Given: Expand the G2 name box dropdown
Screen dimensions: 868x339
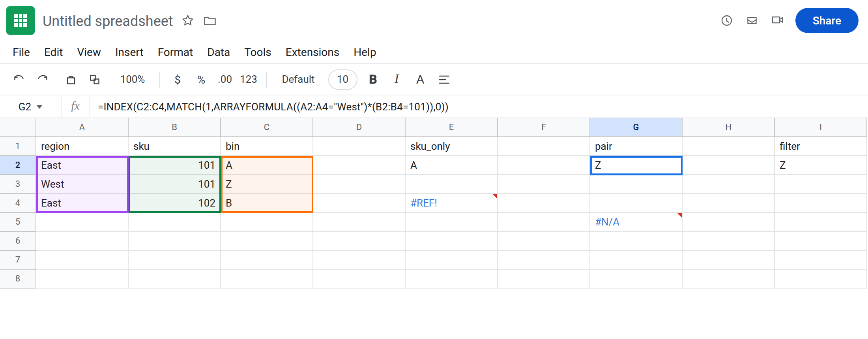Looking at the screenshot, I should point(39,107).
